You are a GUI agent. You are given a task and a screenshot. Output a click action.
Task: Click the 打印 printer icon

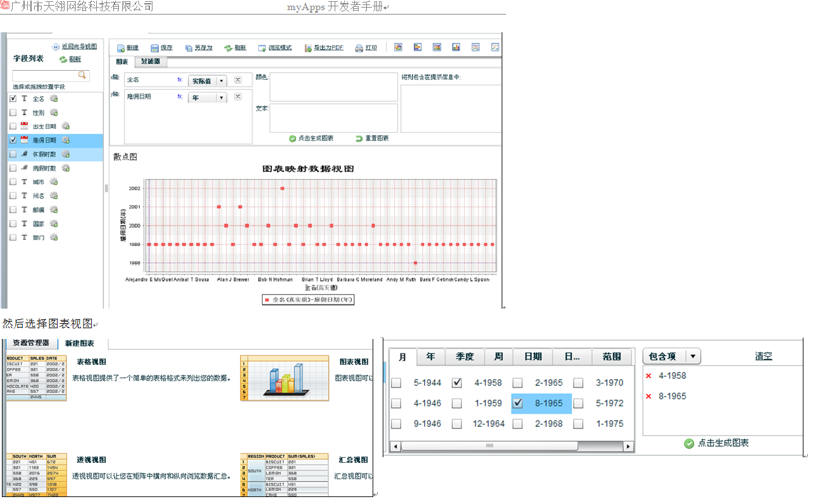point(359,48)
